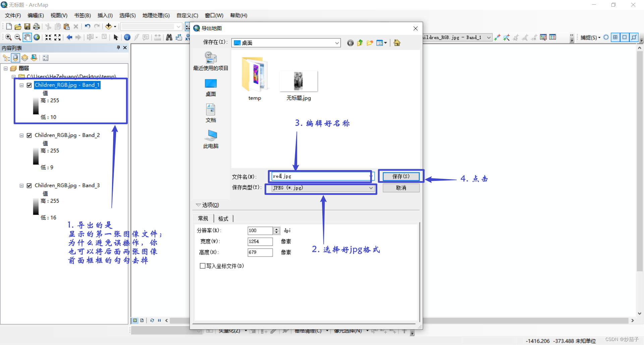Switch contents list to List By Source

15,58
